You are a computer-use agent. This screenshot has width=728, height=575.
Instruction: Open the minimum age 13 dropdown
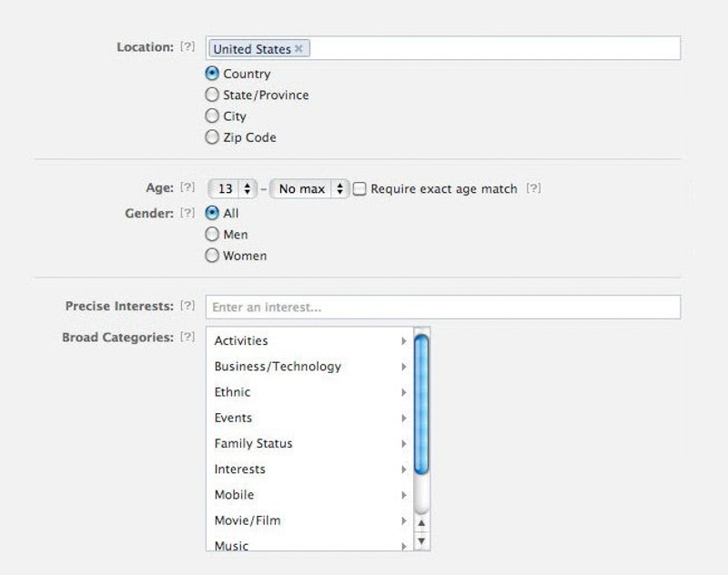coord(234,189)
